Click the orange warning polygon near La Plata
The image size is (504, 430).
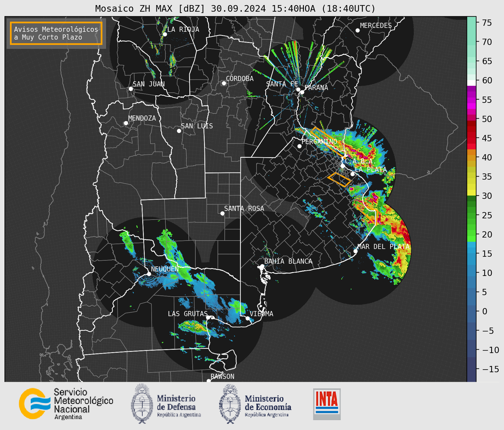(x=339, y=180)
